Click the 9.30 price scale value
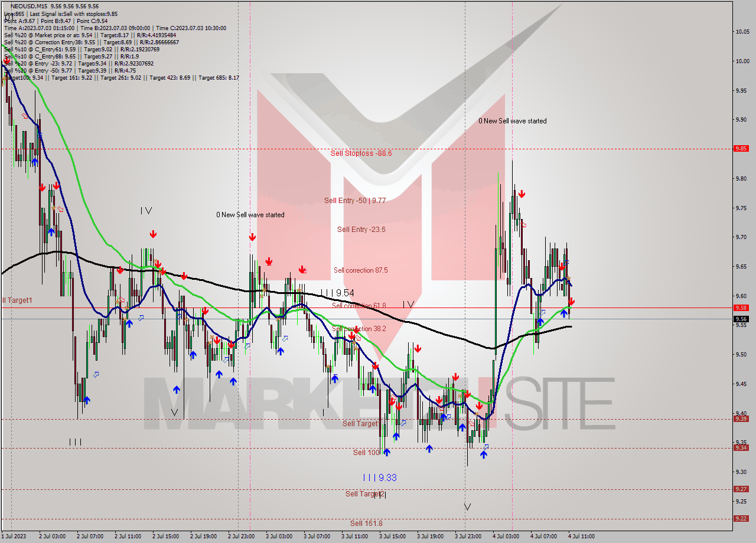Screen dimensions: 756x543 (x=741, y=472)
